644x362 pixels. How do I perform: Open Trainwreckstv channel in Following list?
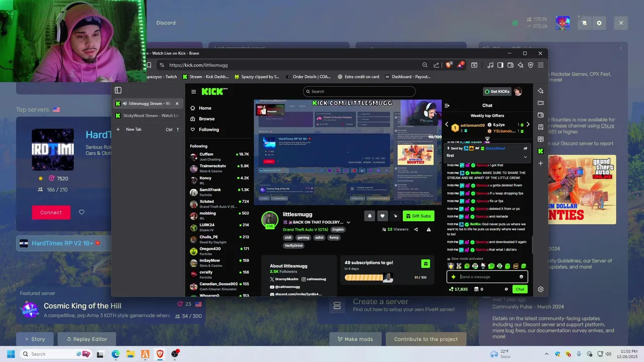(x=219, y=168)
